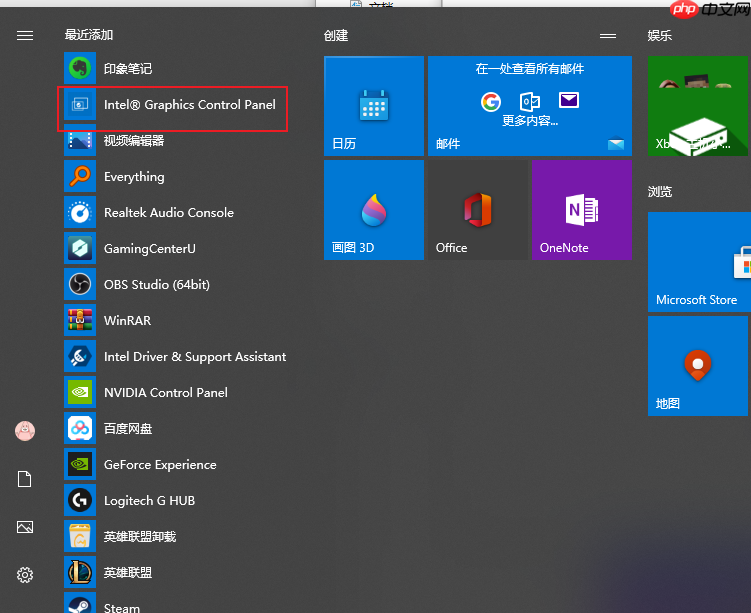Open the 视频编辑器 video editor icon
This screenshot has width=751, height=613.
point(80,140)
